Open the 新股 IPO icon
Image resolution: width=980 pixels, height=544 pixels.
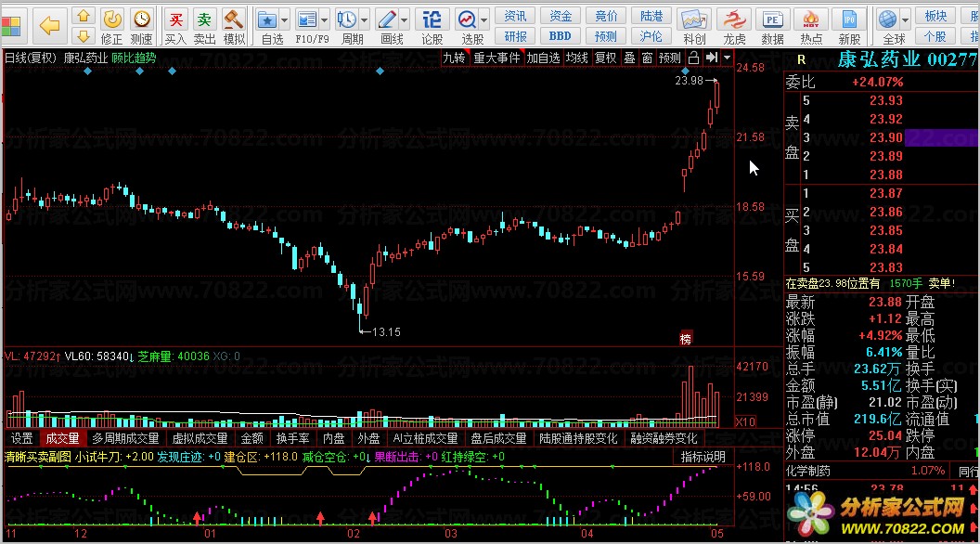(x=849, y=26)
